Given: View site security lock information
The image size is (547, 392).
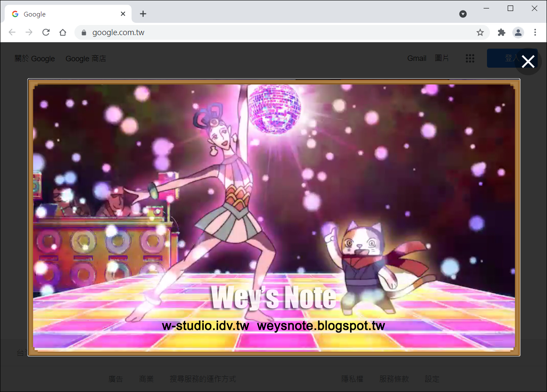Looking at the screenshot, I should coord(84,33).
